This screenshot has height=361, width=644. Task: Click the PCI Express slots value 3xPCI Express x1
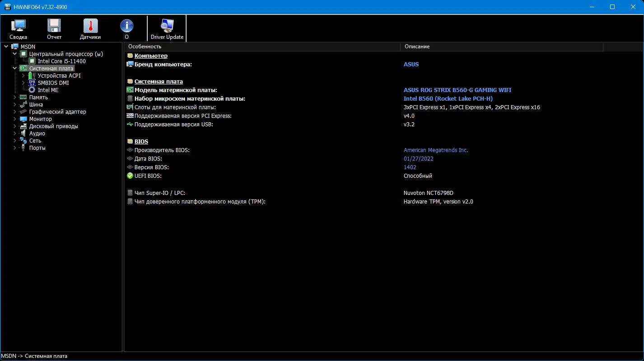point(472,107)
